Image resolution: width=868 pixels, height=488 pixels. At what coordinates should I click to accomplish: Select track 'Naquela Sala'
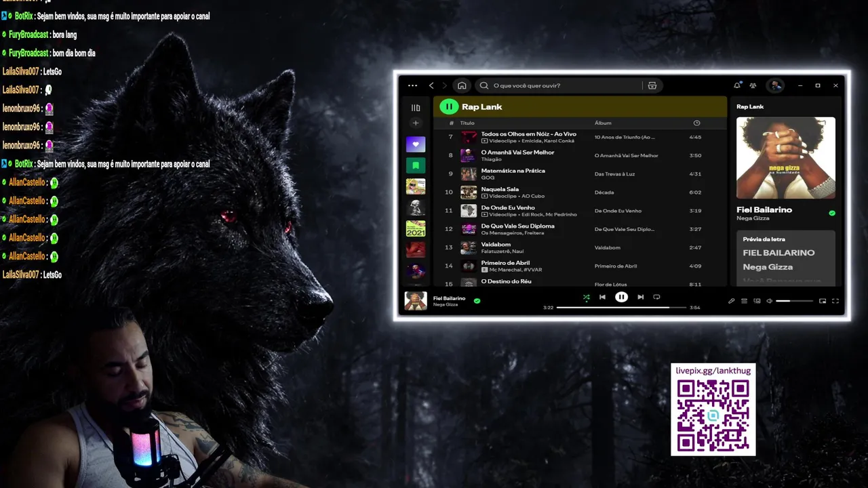tap(500, 189)
